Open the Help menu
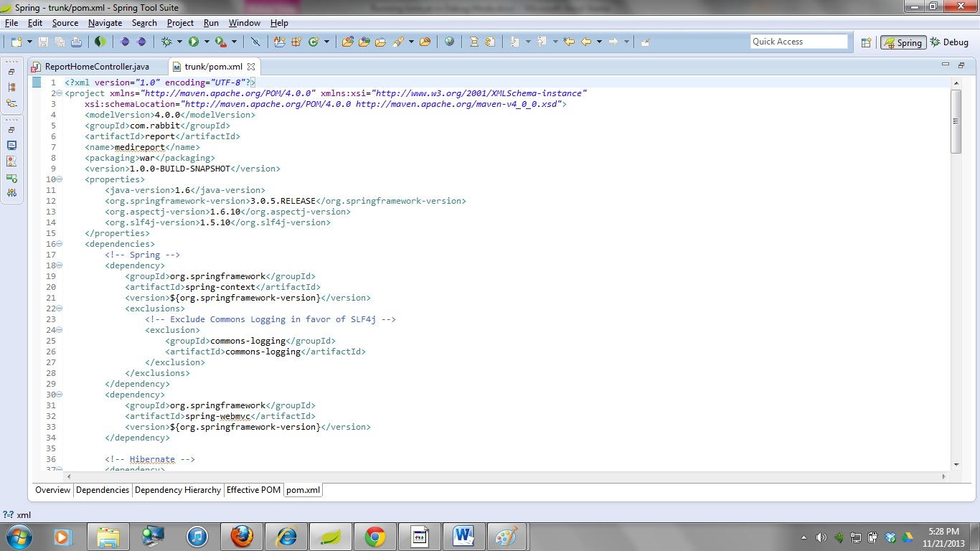Viewport: 980px width, 551px height. pyautogui.click(x=279, y=23)
